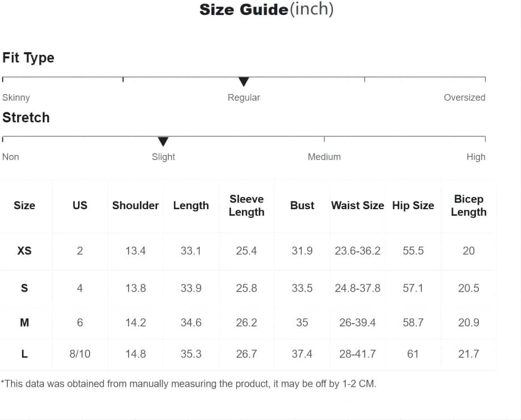Click the Fit Type Regular triangle marker
The image size is (521, 420).
pyautogui.click(x=244, y=82)
